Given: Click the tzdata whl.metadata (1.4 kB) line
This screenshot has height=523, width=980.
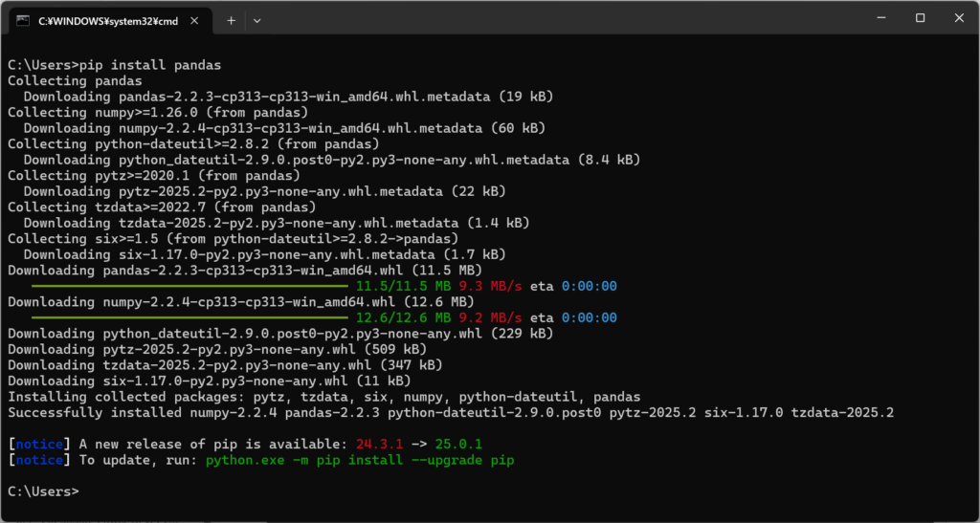Looking at the screenshot, I should [x=277, y=223].
